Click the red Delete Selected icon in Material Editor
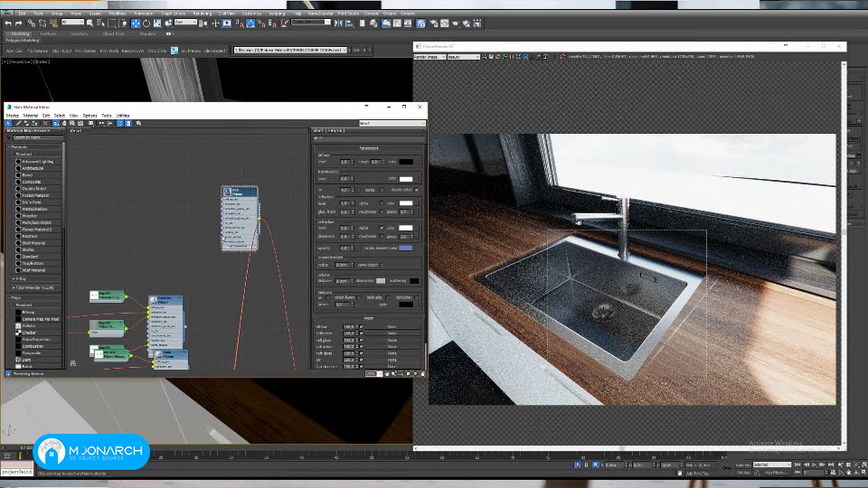Image resolution: width=868 pixels, height=488 pixels. (45, 124)
